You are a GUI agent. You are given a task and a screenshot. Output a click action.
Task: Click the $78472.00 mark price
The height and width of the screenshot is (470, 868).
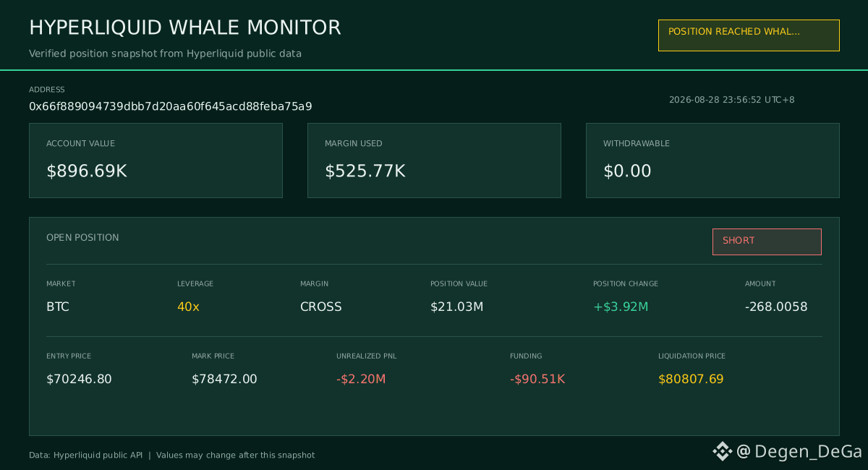pos(224,379)
